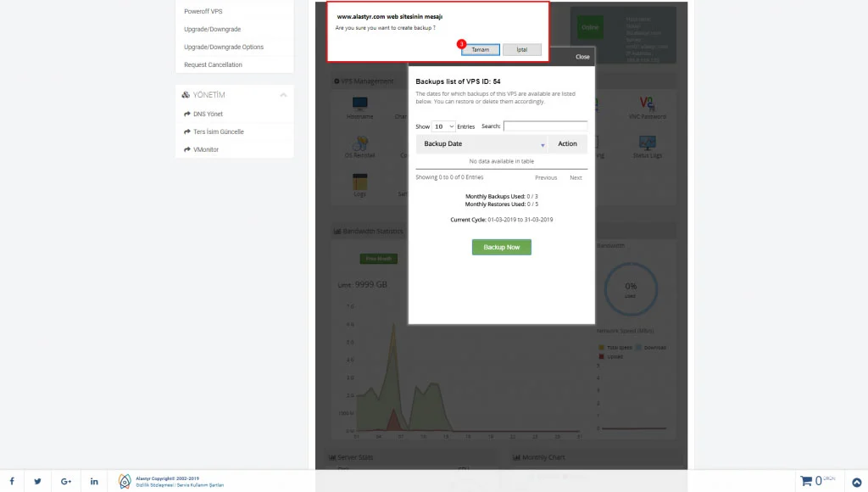Open the shopping cart icon
The height and width of the screenshot is (492, 868).
[x=806, y=481]
